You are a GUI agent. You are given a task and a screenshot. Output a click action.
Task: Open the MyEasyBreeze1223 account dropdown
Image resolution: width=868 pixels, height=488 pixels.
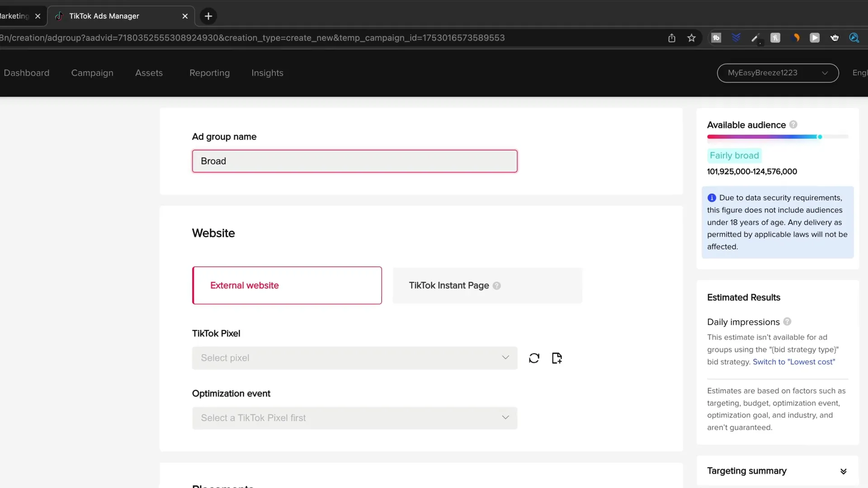click(x=778, y=73)
